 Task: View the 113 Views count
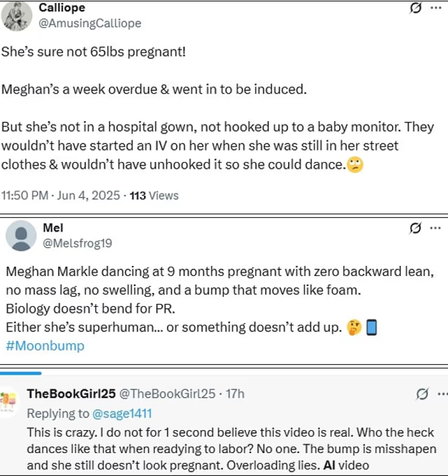pos(154,195)
